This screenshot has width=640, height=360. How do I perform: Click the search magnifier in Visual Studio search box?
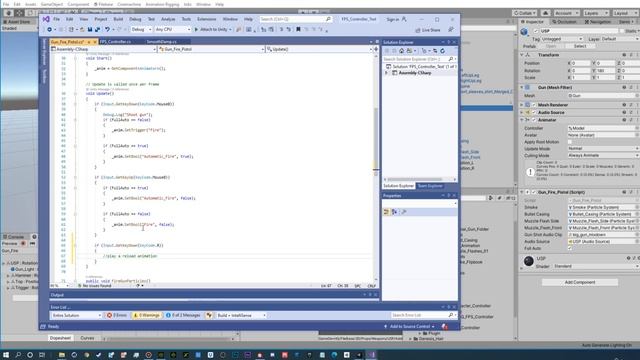328,19
